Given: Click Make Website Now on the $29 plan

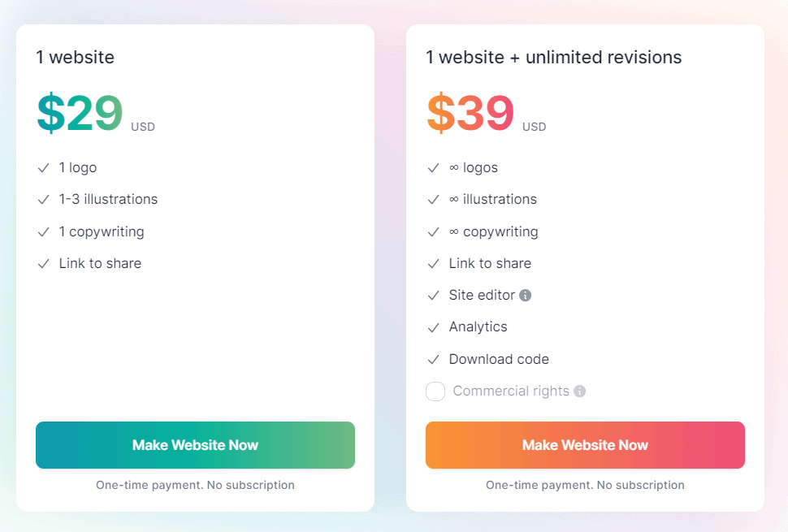Looking at the screenshot, I should point(195,445).
